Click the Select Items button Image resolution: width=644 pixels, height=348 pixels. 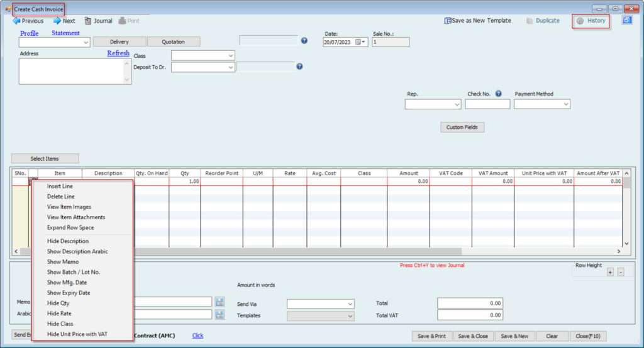[x=45, y=158]
